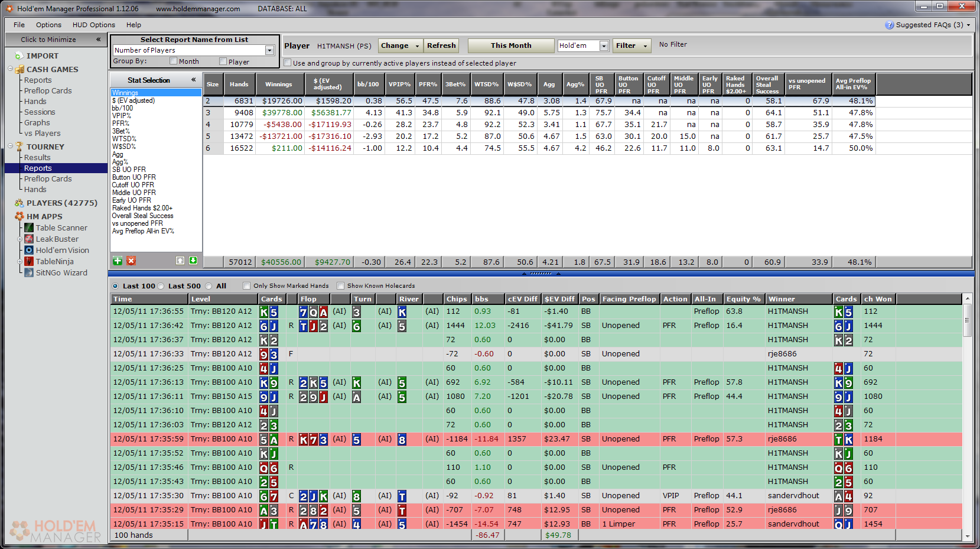Click the Players icon in sidebar
This screenshot has height=549, width=980.
(19, 203)
